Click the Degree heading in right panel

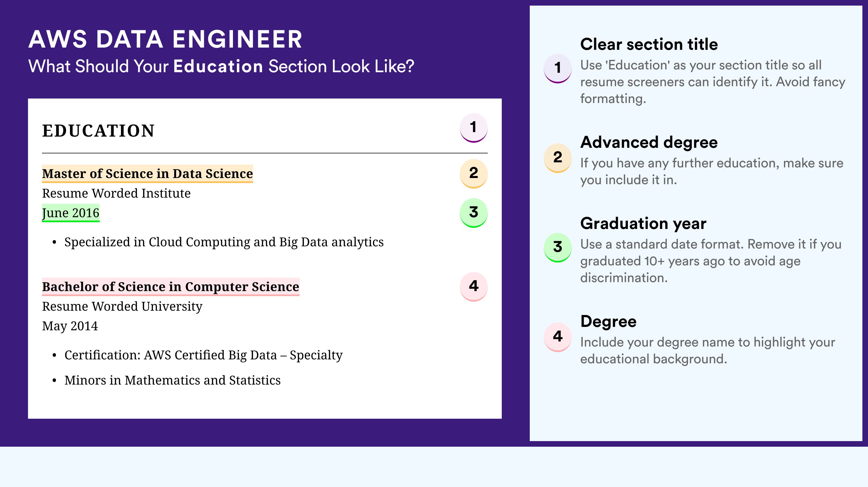point(608,322)
